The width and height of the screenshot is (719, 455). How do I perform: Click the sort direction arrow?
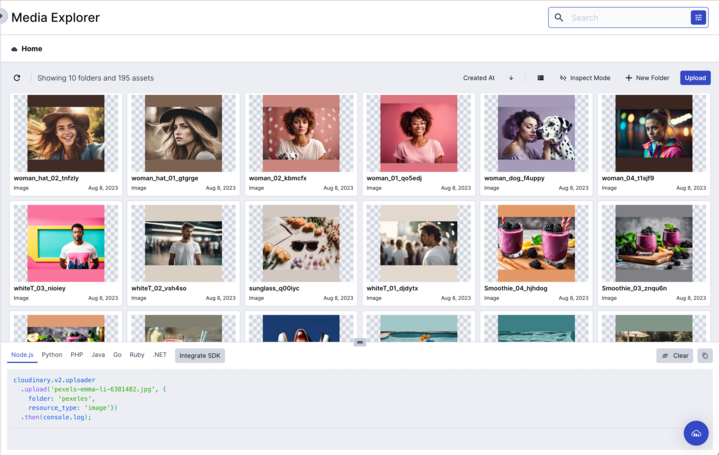click(x=511, y=78)
